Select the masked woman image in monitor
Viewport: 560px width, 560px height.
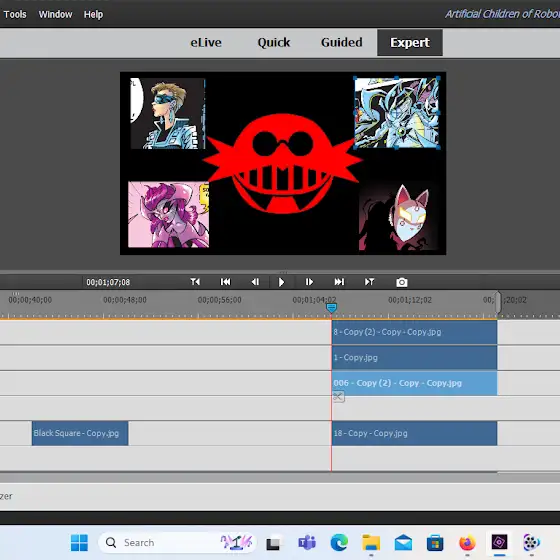click(168, 113)
